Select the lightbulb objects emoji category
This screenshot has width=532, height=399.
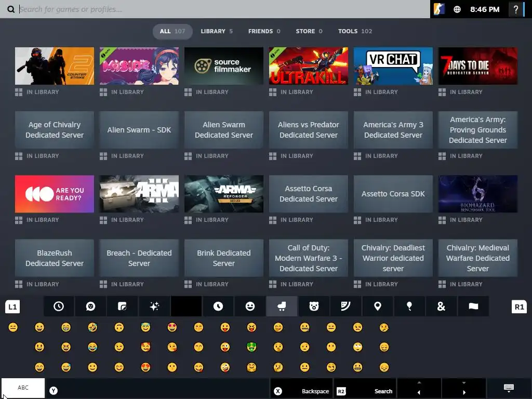(409, 307)
